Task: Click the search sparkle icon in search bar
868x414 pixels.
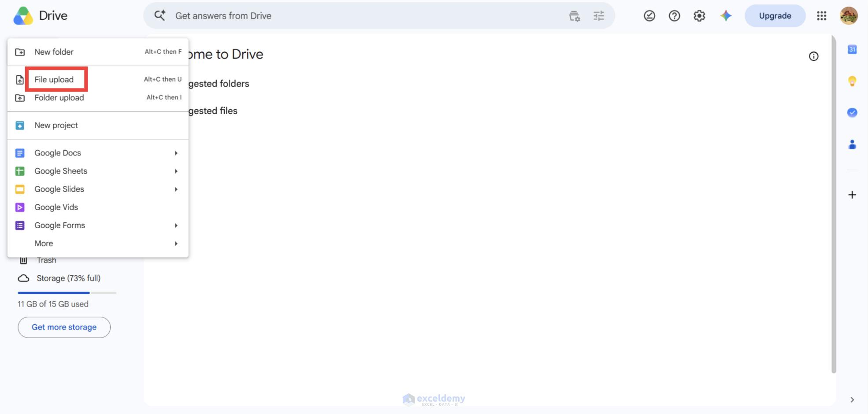Action: coord(160,15)
